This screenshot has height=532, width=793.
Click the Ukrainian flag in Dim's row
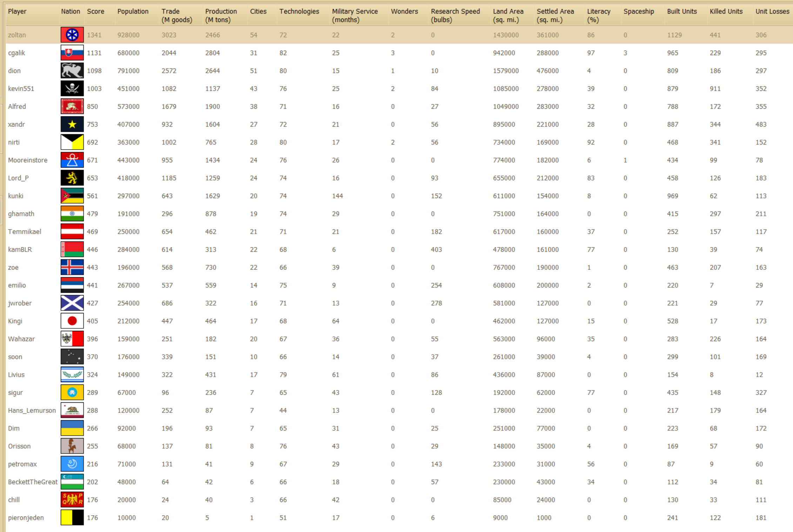point(72,428)
